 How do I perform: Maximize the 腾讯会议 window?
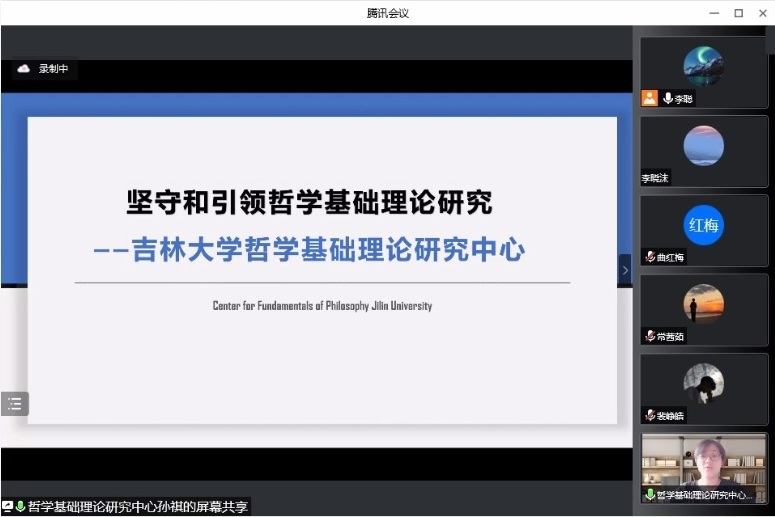[738, 13]
